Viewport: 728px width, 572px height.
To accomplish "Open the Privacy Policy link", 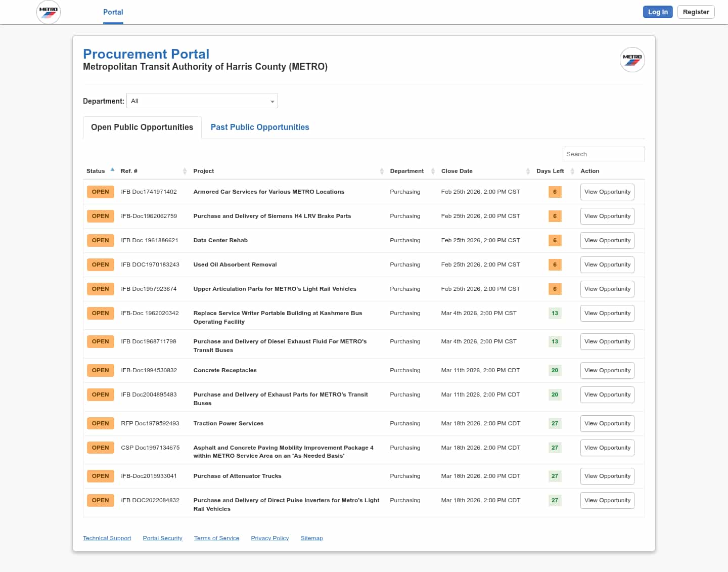I will click(269, 538).
